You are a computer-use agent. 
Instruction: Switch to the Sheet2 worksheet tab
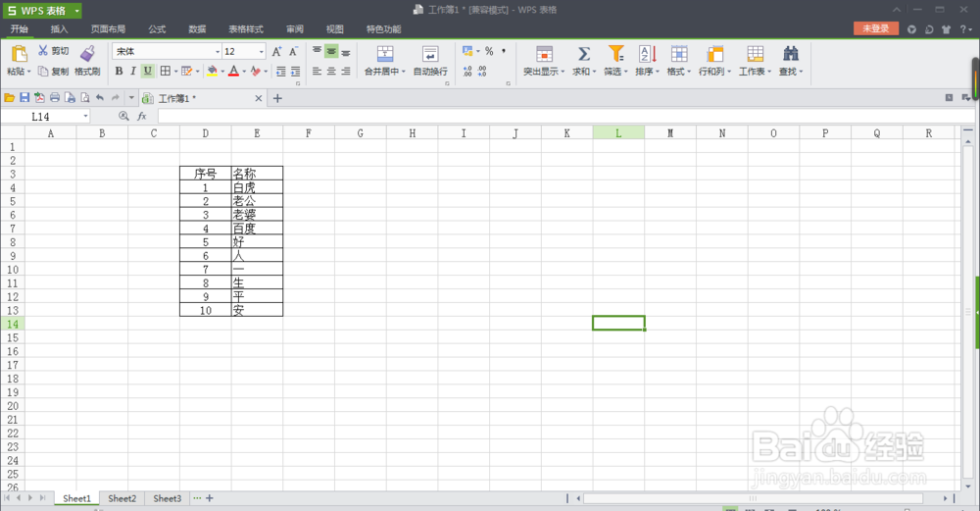pos(122,498)
